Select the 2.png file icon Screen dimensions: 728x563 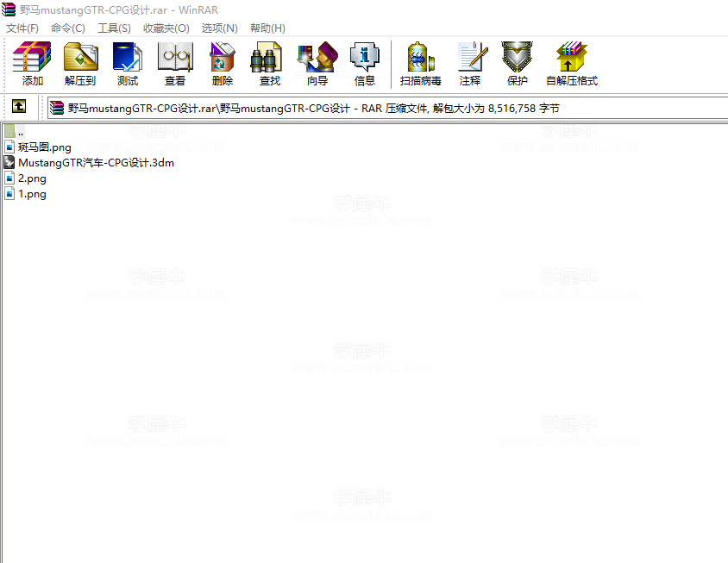click(9, 178)
